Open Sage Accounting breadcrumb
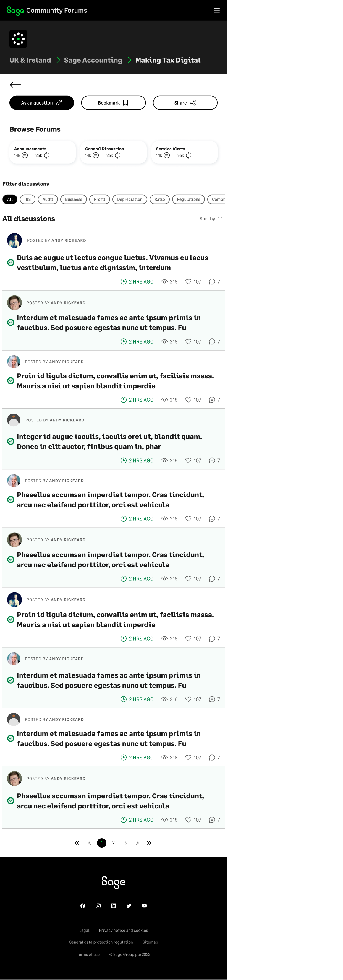 coord(93,60)
